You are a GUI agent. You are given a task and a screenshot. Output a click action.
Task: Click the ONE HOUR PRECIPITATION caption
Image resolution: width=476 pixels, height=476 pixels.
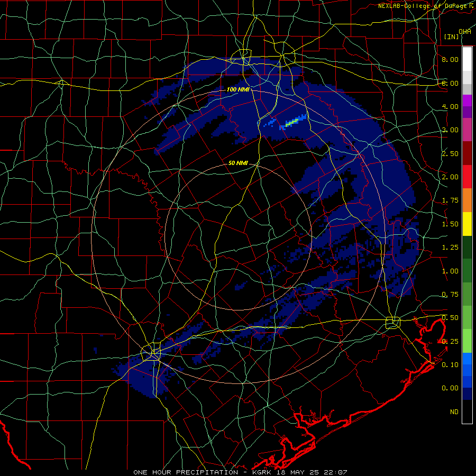[x=186, y=472]
